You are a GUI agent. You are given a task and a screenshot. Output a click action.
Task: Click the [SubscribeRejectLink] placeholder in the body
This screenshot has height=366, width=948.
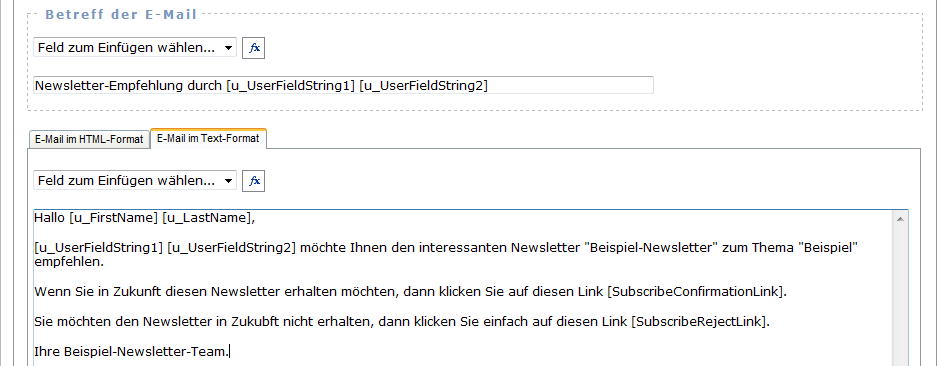[700, 321]
